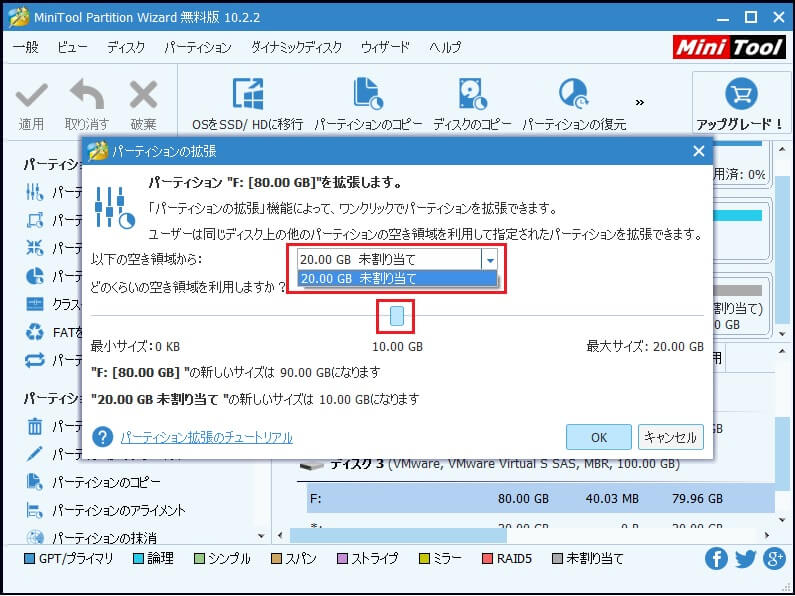This screenshot has width=795, height=596.
Task: Open the ウィザード menu
Action: point(385,47)
